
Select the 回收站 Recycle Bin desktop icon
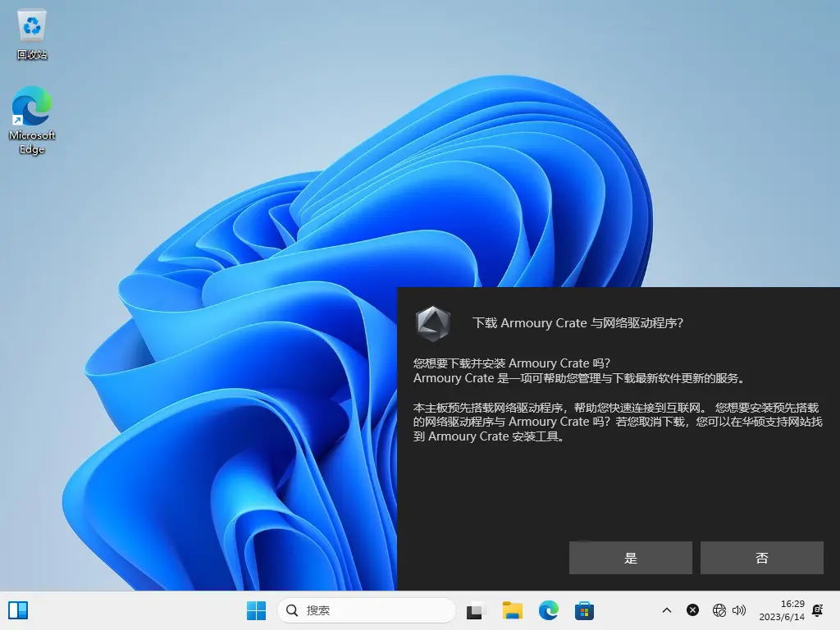click(x=32, y=34)
